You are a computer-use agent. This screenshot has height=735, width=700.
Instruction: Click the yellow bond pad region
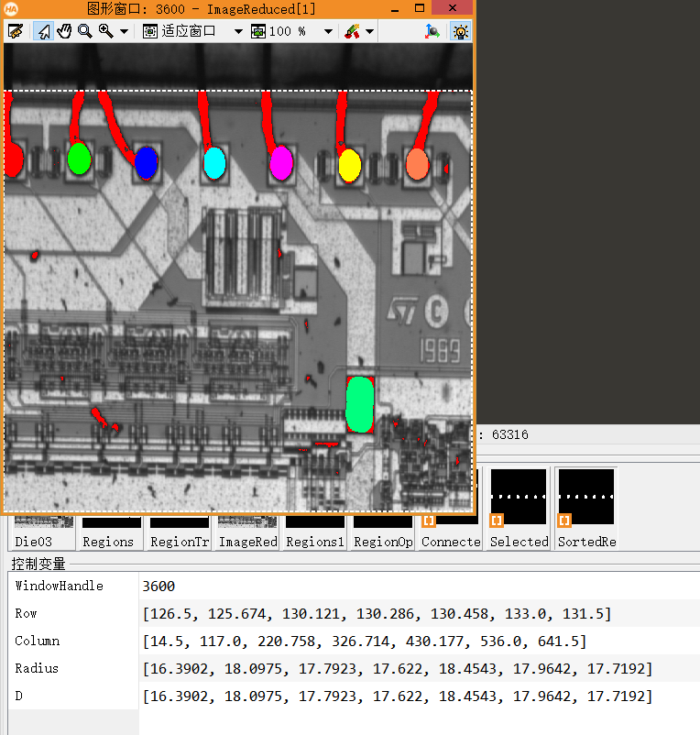tap(349, 165)
